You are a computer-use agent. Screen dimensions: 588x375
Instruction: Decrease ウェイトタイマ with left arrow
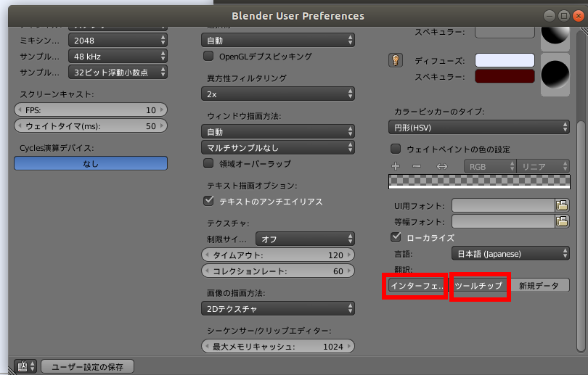pyautogui.click(x=20, y=126)
